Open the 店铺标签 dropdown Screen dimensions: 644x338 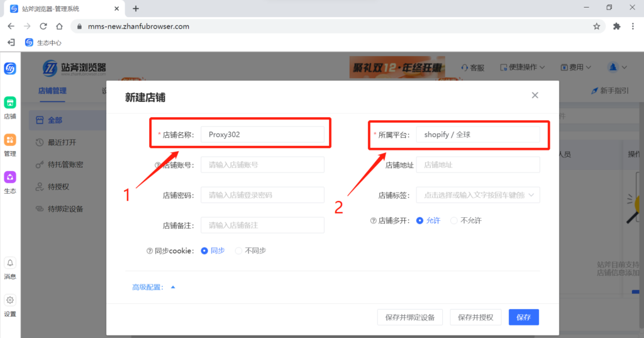click(x=478, y=195)
